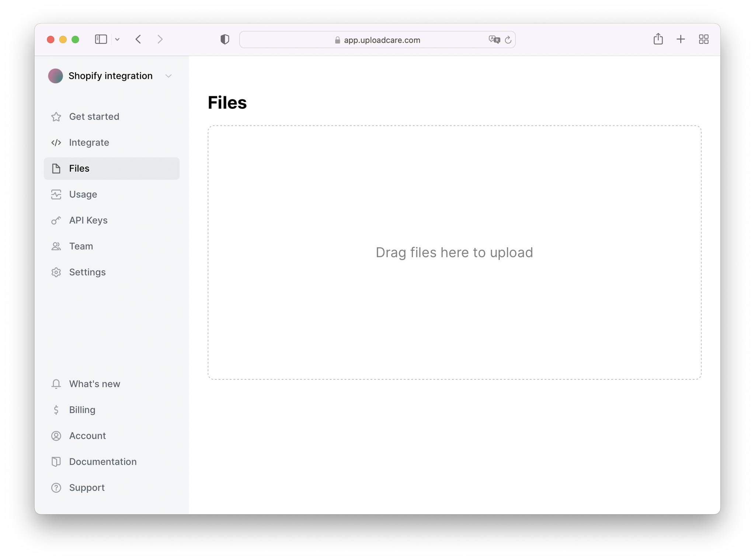The image size is (755, 560).
Task: Click the Drag files here upload area
Action: click(x=454, y=253)
